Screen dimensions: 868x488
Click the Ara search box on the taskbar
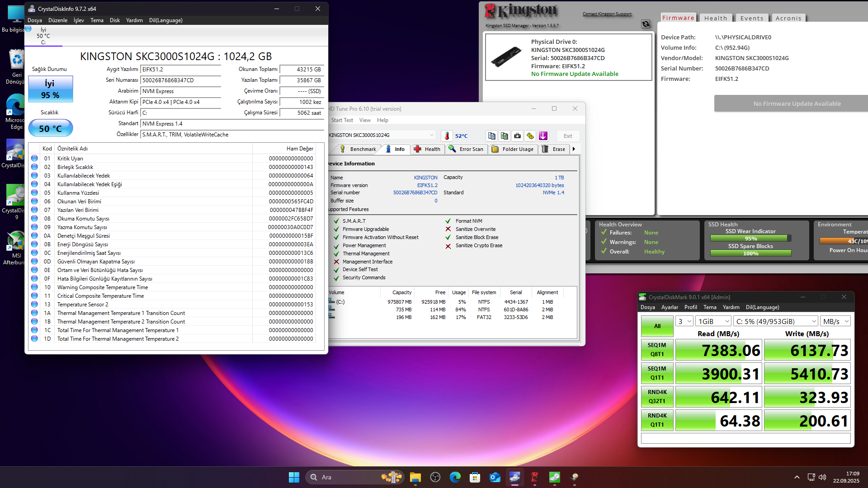[354, 477]
